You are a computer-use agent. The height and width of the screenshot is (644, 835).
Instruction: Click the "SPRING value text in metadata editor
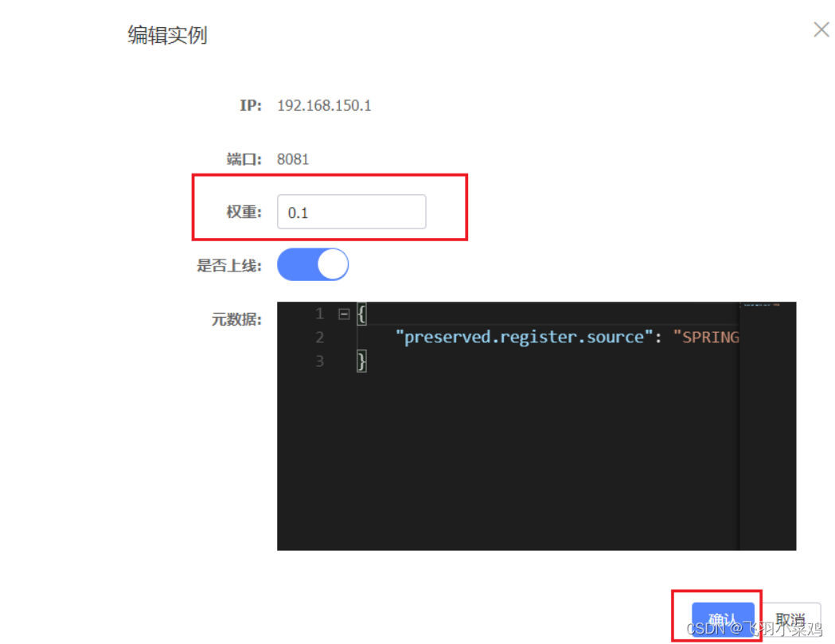[x=706, y=338]
